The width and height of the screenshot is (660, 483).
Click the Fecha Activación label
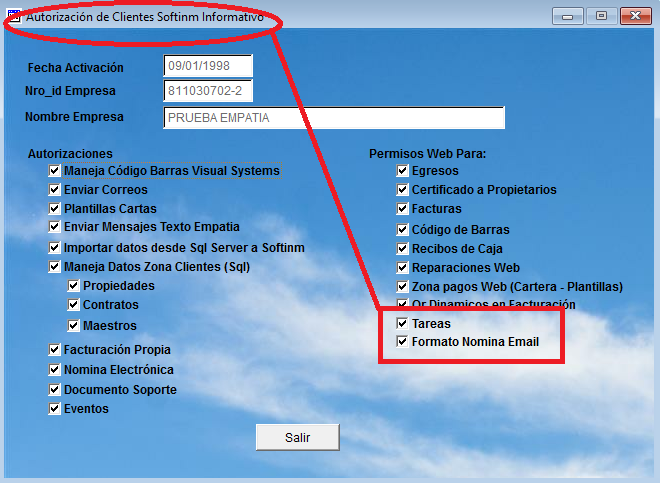click(x=76, y=68)
